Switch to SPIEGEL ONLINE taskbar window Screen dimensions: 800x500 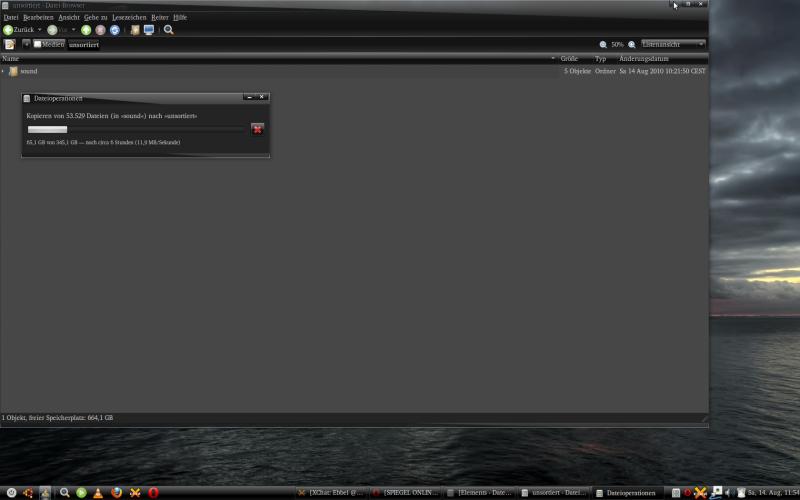click(405, 493)
